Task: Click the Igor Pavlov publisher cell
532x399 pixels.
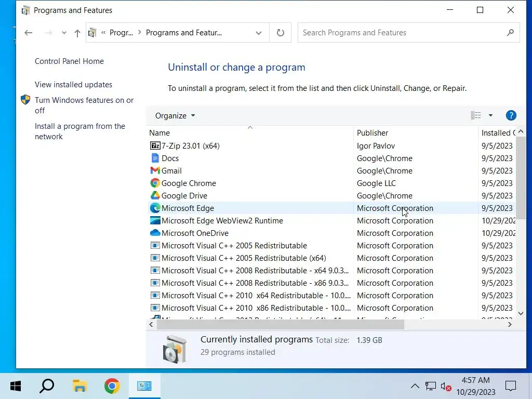Action: click(376, 146)
